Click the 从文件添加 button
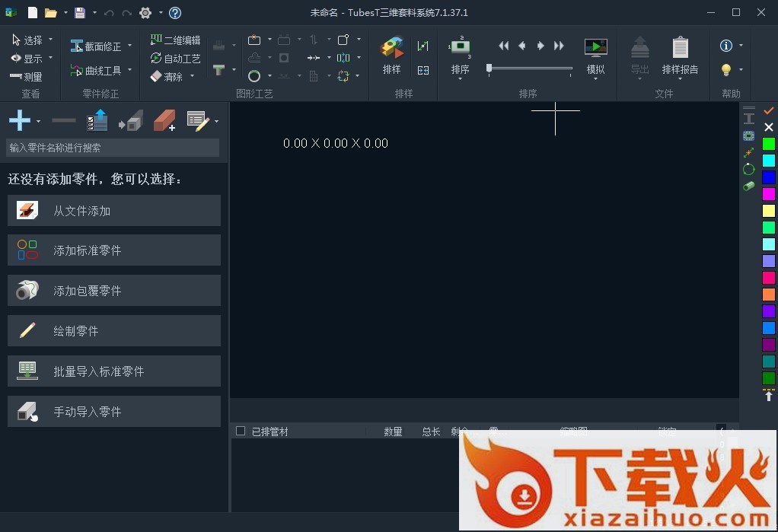The height and width of the screenshot is (532, 778). click(x=114, y=211)
